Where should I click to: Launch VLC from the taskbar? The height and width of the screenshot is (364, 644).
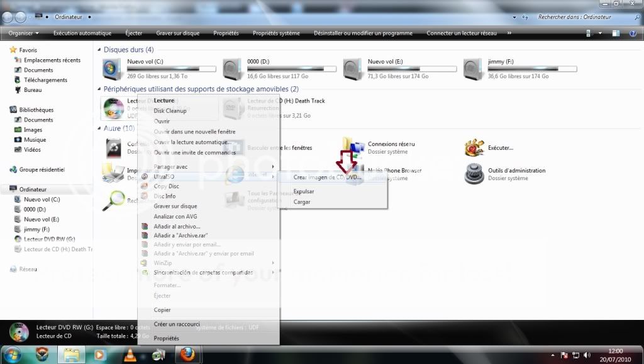[x=130, y=355]
